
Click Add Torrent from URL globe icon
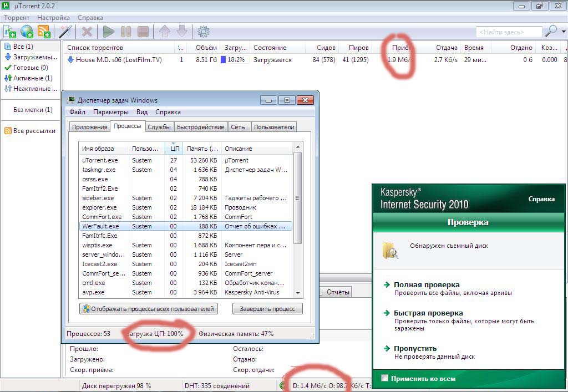27,31
